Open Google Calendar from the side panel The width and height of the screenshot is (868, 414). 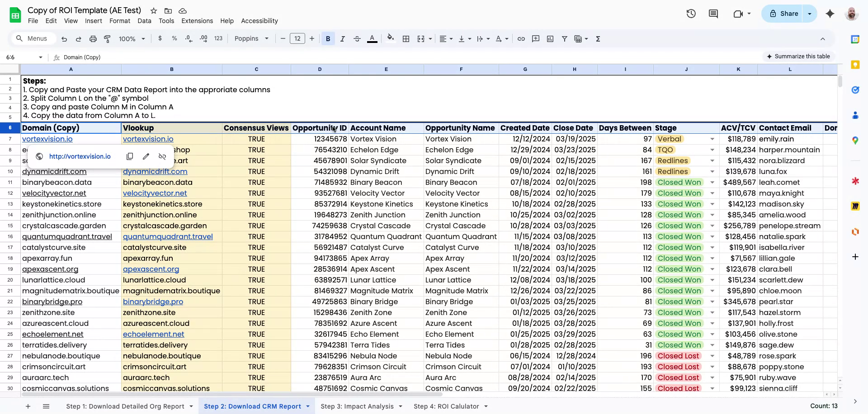click(x=855, y=39)
